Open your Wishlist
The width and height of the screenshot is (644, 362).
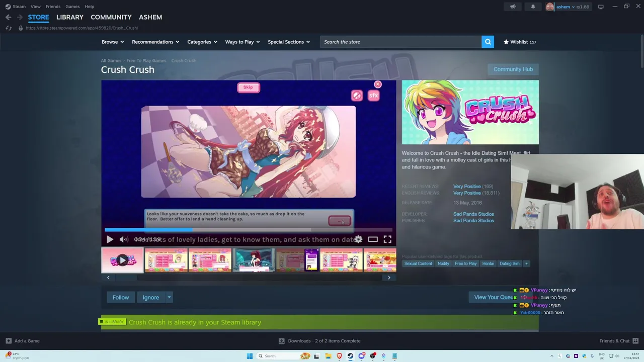tap(520, 42)
